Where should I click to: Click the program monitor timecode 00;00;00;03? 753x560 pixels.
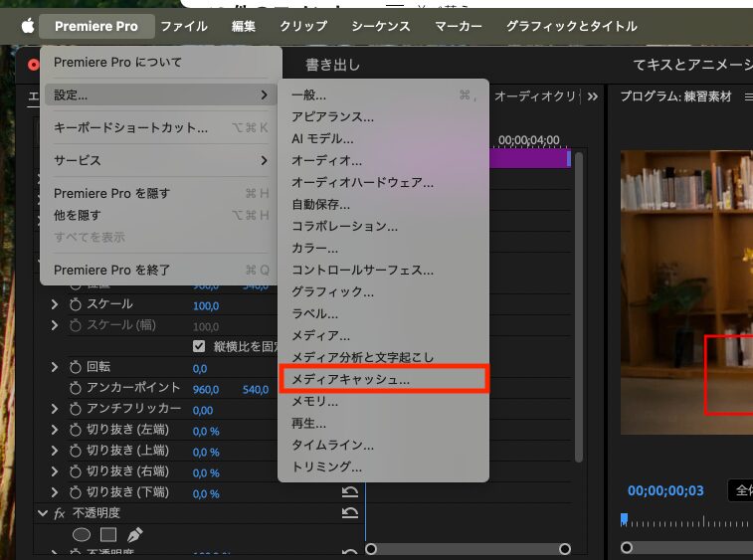(x=665, y=490)
